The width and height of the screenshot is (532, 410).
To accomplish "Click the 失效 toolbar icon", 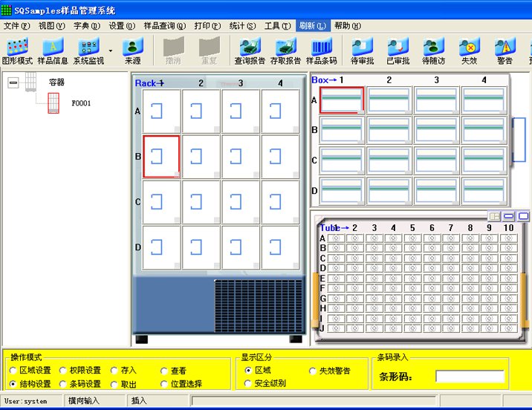I will 469,51.
